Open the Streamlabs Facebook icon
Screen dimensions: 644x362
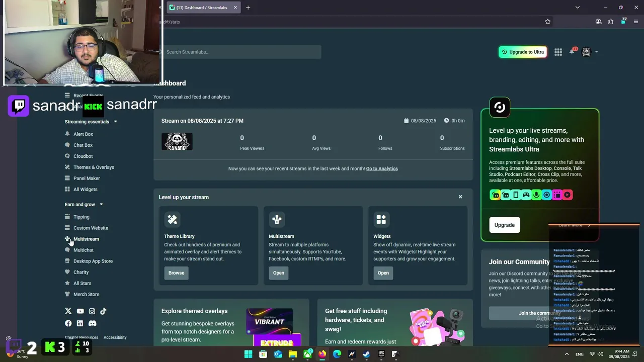[68, 323]
